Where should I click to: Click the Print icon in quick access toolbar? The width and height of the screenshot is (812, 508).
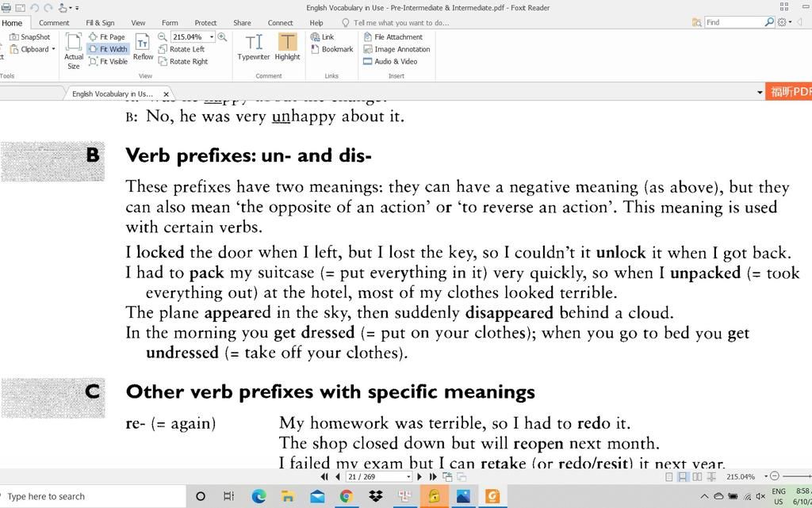click(6, 8)
